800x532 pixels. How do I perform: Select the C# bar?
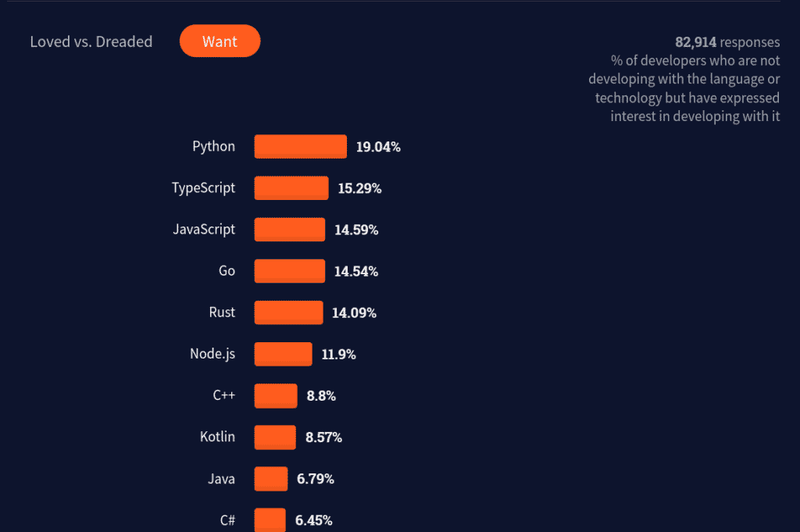pos(270,520)
